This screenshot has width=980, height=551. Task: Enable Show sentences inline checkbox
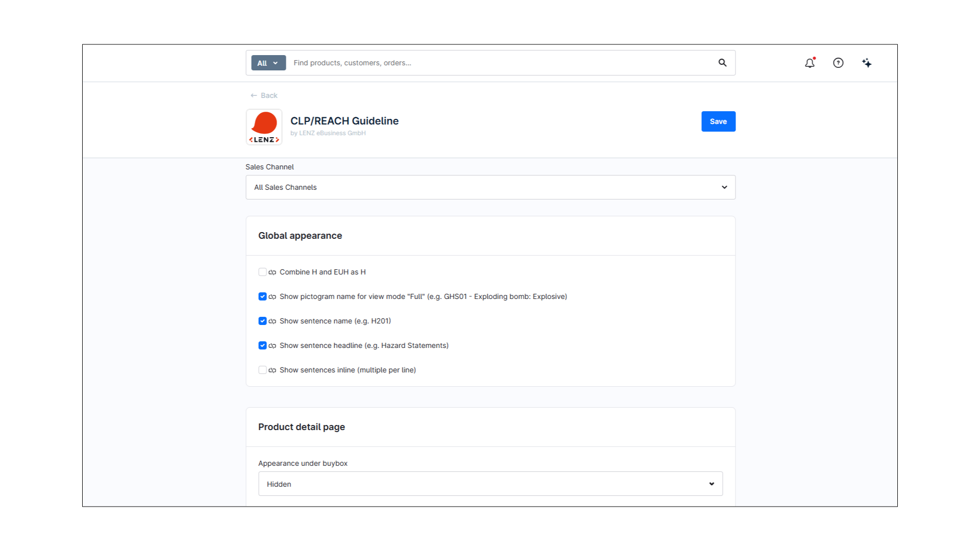coord(262,370)
